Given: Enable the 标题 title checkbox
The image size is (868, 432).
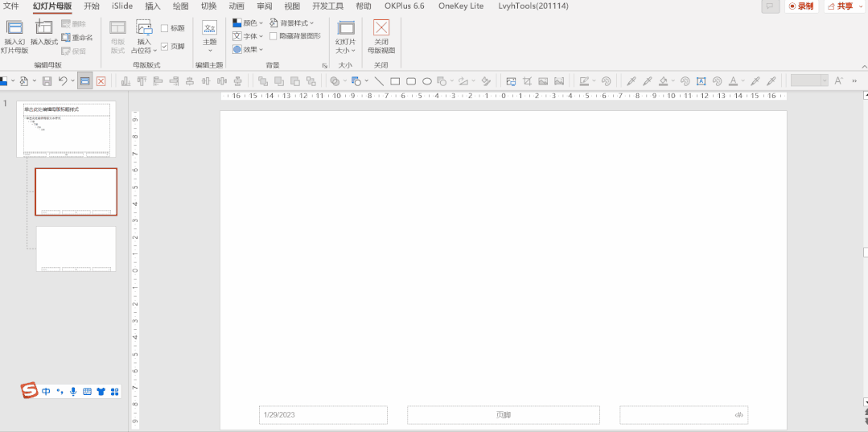Looking at the screenshot, I should tap(165, 28).
